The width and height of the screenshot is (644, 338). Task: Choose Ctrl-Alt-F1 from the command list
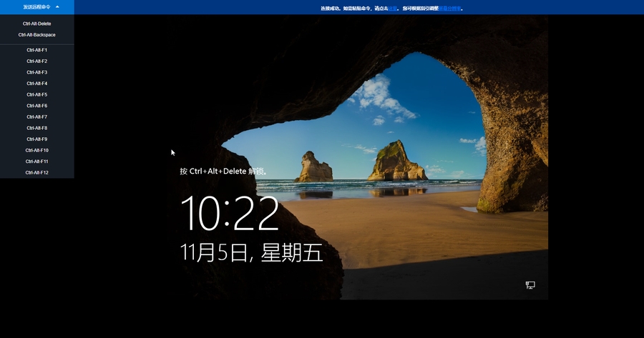(36, 50)
